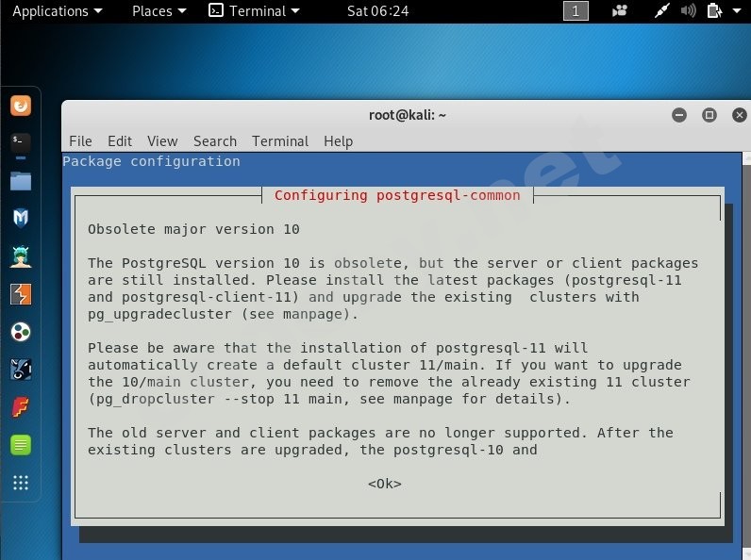This screenshot has width=751, height=560.
Task: Click the top bar pen-shaped tray icon
Action: tap(661, 11)
